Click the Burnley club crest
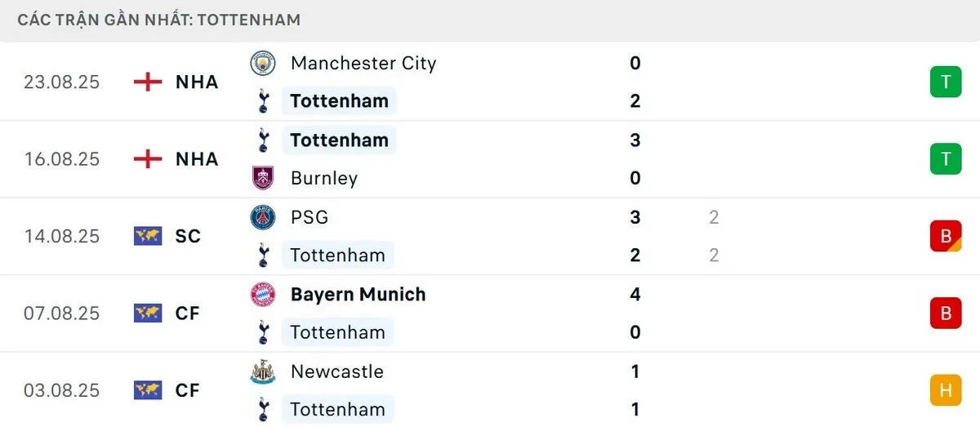The width and height of the screenshot is (980, 427). (x=263, y=178)
